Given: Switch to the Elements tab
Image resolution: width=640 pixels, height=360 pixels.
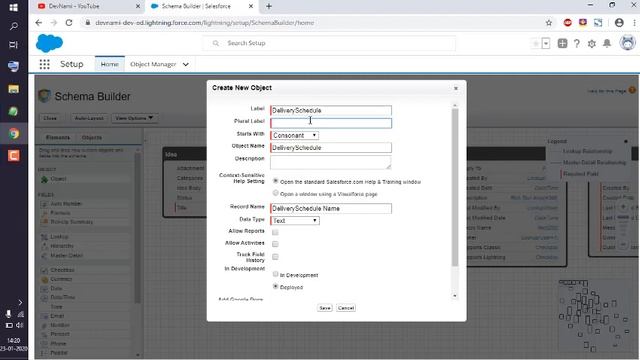Looking at the screenshot, I should pyautogui.click(x=58, y=138).
